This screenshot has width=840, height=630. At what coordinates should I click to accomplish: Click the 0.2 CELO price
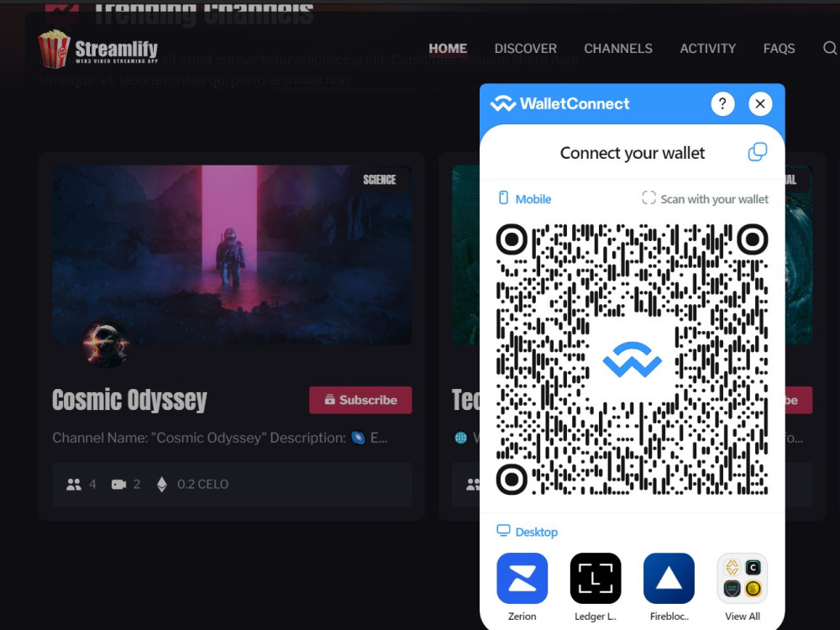point(203,485)
